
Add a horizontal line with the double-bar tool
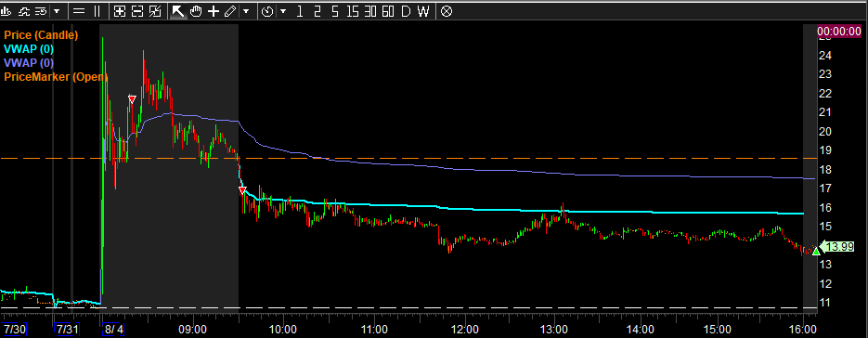click(x=79, y=11)
